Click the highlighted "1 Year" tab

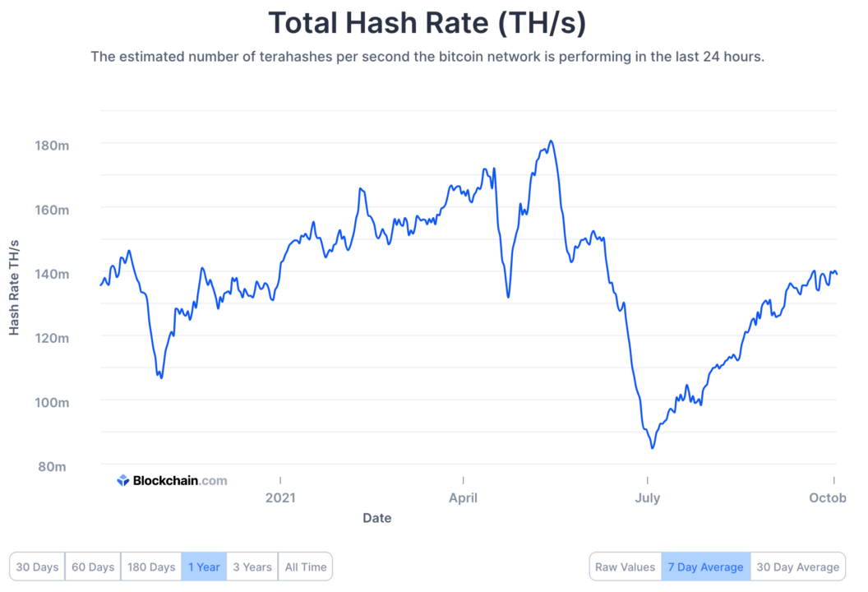(x=204, y=567)
